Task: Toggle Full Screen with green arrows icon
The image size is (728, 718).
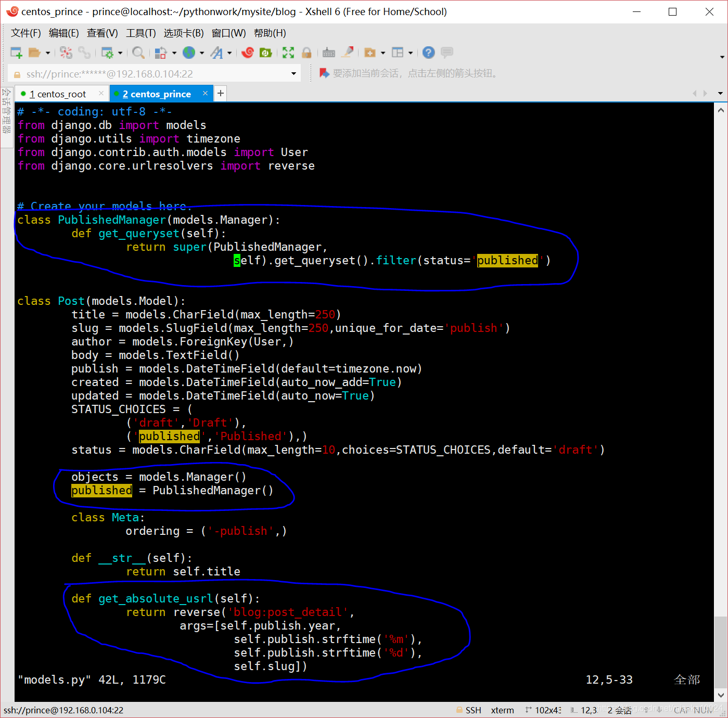Action: tap(288, 53)
